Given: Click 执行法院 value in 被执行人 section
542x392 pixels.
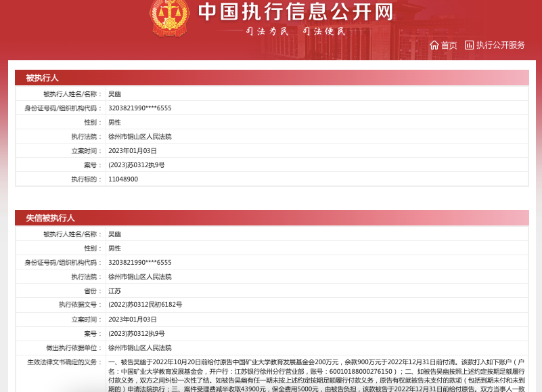Looking at the screenshot, I should tap(139, 137).
